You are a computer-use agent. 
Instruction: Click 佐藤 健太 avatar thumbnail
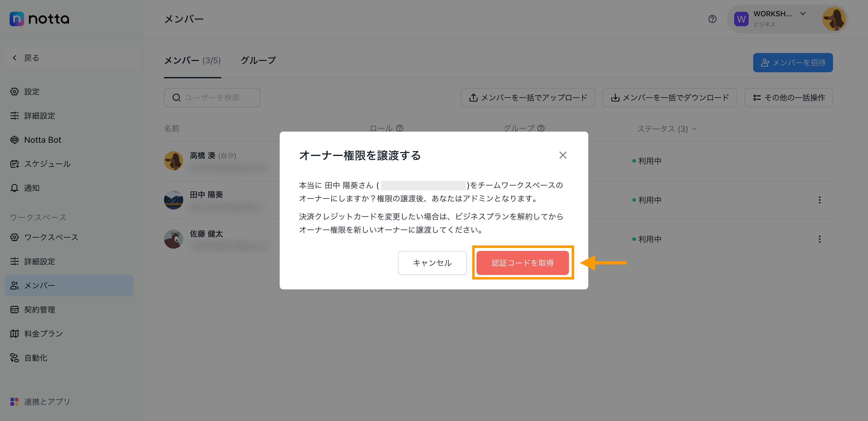click(x=174, y=239)
